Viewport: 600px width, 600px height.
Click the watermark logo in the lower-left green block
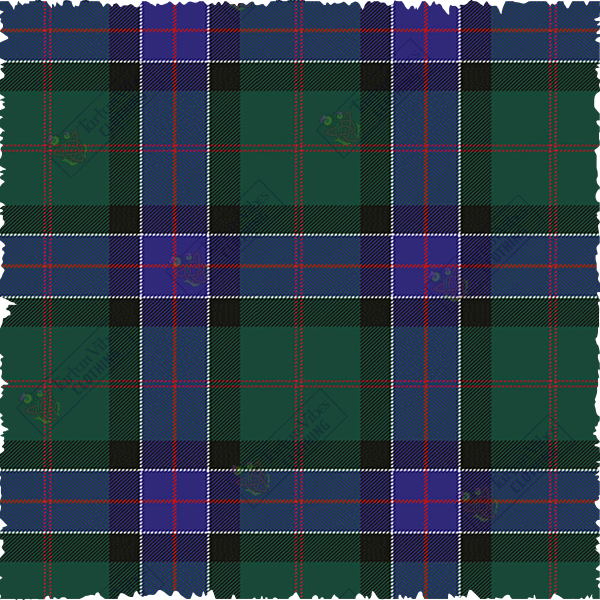40,406
